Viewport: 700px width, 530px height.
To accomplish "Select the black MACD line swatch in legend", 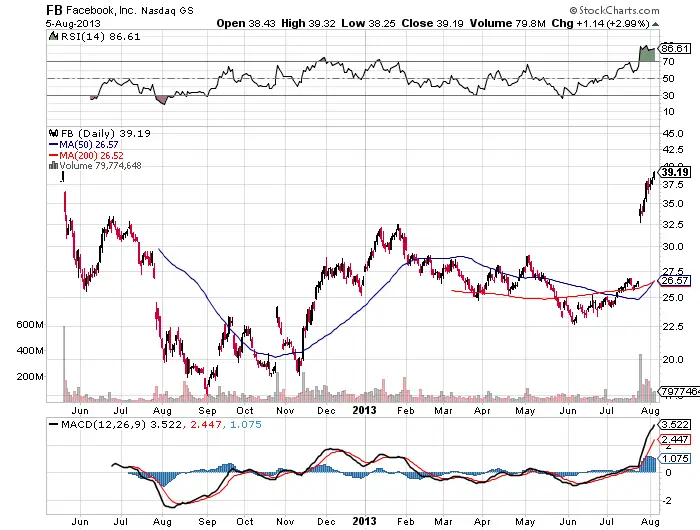I will pos(54,425).
